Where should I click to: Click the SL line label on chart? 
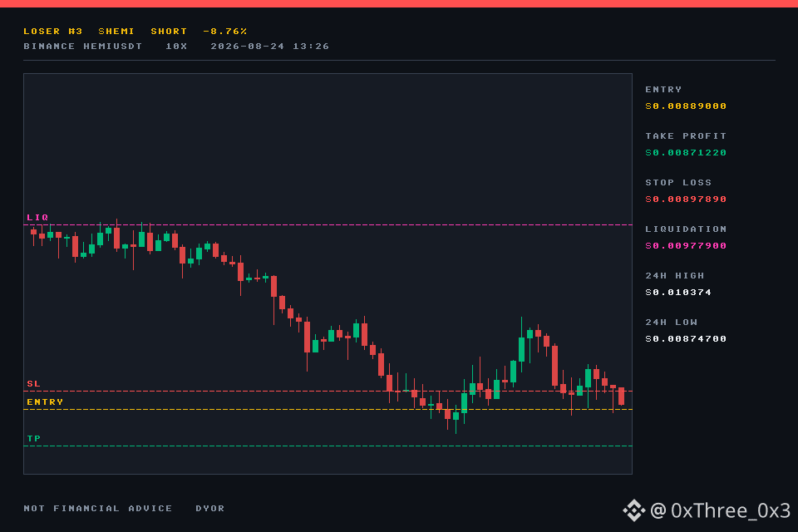[x=33, y=384]
